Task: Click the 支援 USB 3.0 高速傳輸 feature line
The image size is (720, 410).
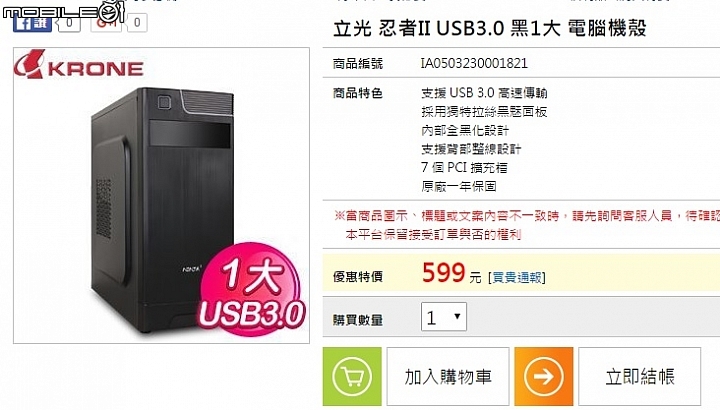Action: [x=484, y=93]
